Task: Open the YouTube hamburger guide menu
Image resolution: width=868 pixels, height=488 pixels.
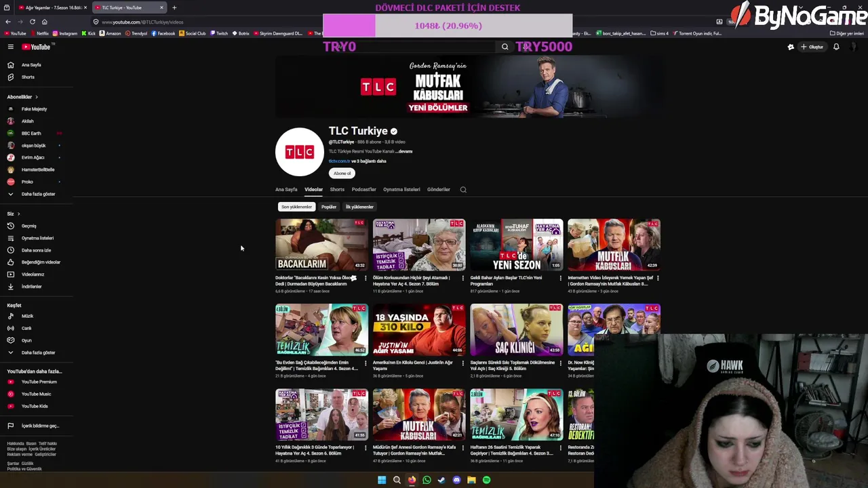Action: (10, 47)
